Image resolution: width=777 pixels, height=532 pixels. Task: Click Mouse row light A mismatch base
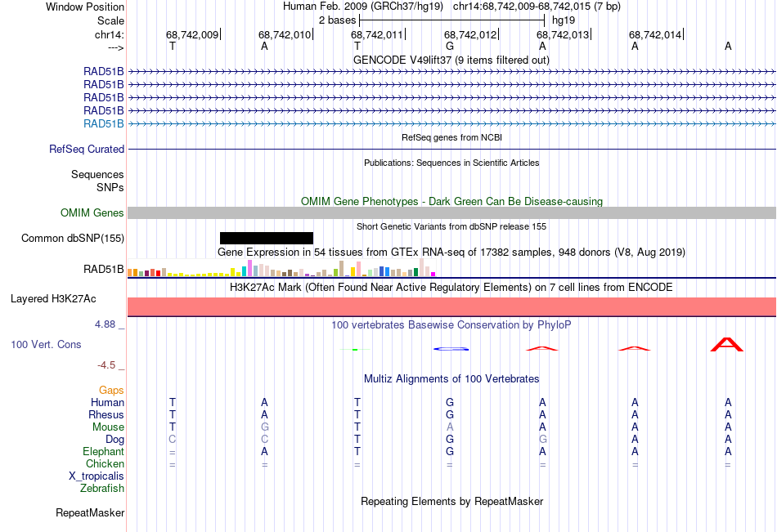coord(450,427)
